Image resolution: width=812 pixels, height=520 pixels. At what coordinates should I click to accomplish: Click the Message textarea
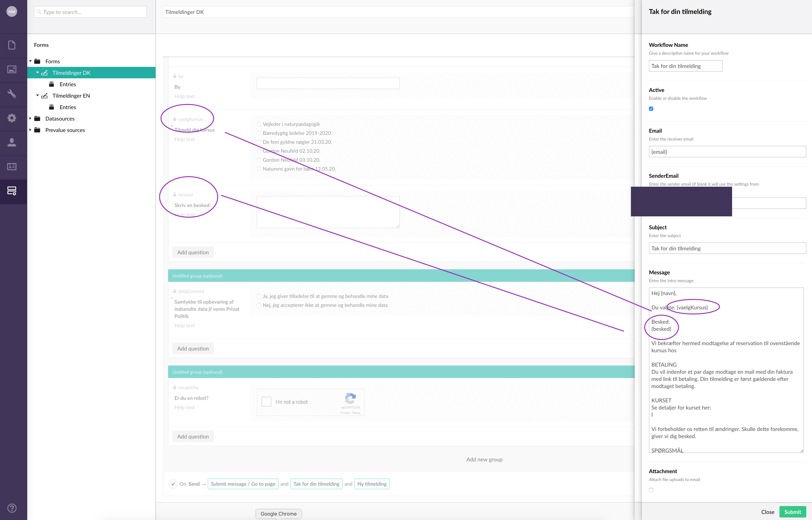[726, 370]
